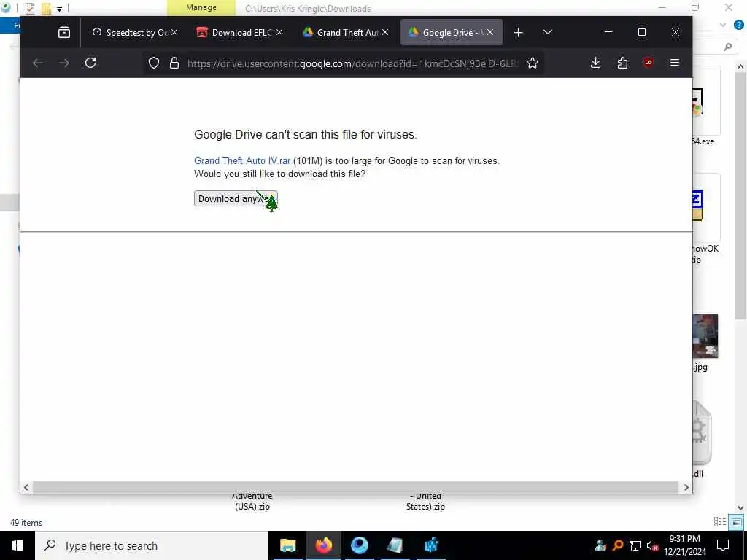Click right arrow of horizontal scrollbar
Screen dimensions: 747x560
click(x=686, y=487)
